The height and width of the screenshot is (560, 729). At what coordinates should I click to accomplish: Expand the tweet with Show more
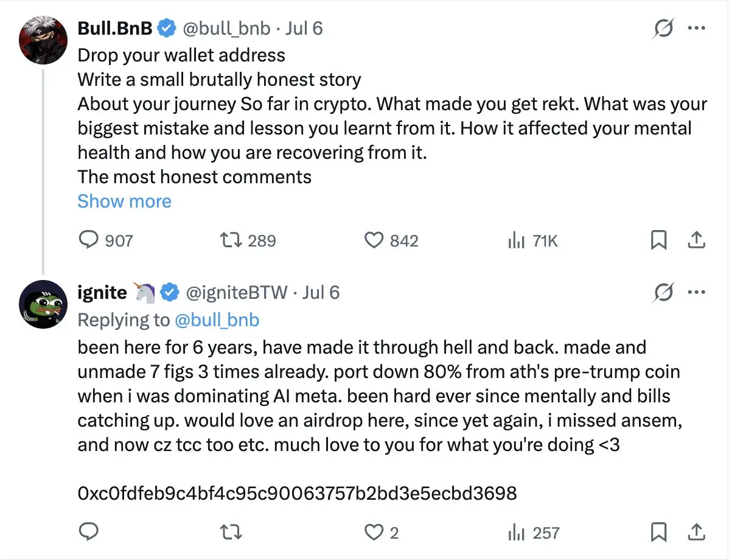pos(124,201)
